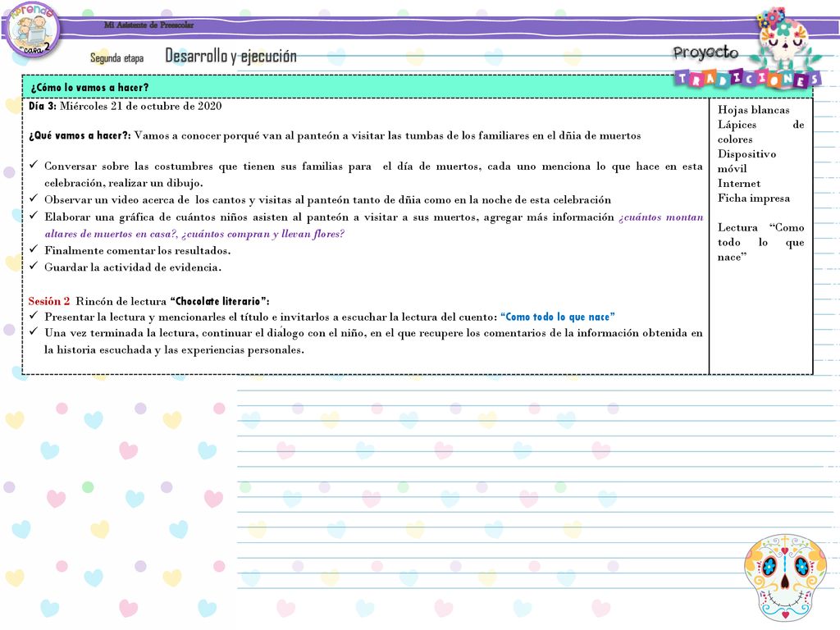Click 'Mi Asistente de Preescolar' header text
Screen dimensions: 840x630
click(x=149, y=25)
